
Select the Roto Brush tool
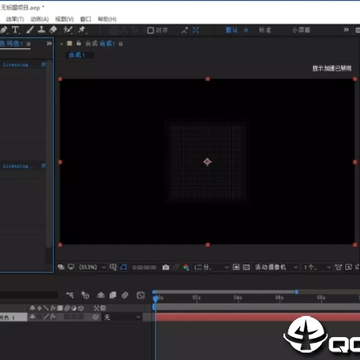(x=68, y=30)
